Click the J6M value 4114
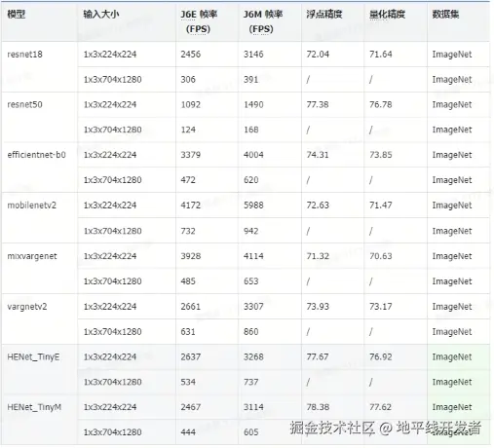This screenshot has height=448, width=494. pyautogui.click(x=253, y=256)
